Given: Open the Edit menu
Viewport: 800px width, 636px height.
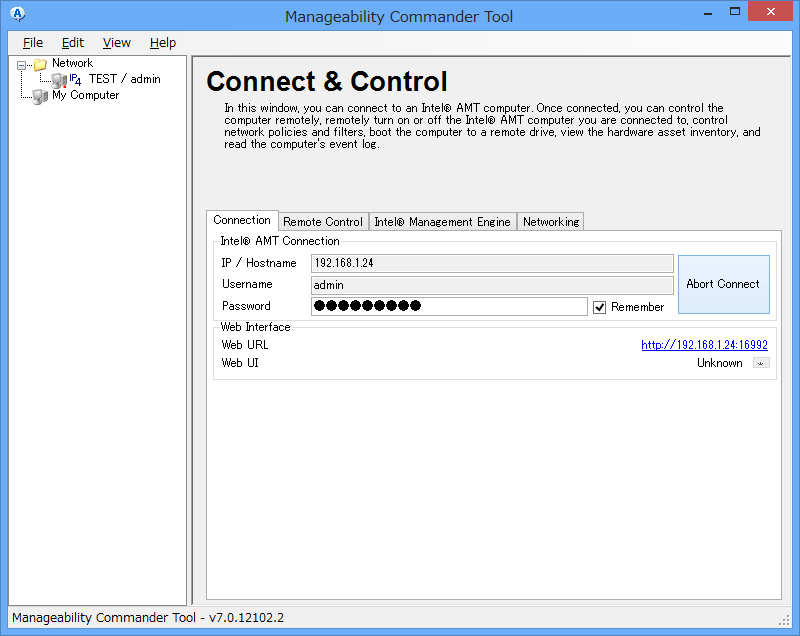Looking at the screenshot, I should point(72,43).
